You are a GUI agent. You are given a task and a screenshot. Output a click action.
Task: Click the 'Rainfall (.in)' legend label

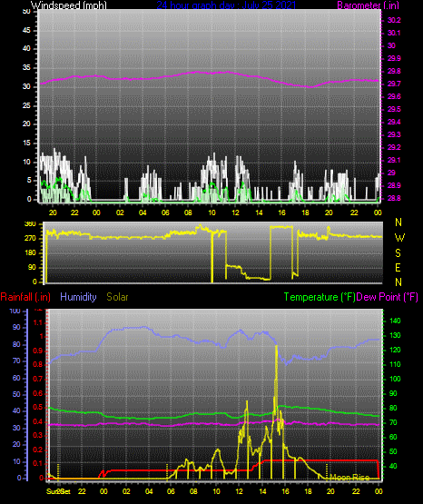25,297
